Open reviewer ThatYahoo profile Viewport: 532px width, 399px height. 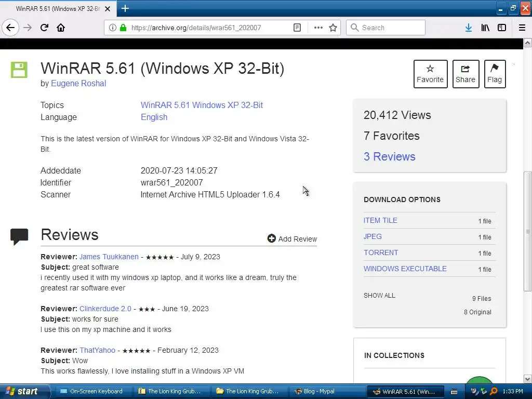(97, 350)
